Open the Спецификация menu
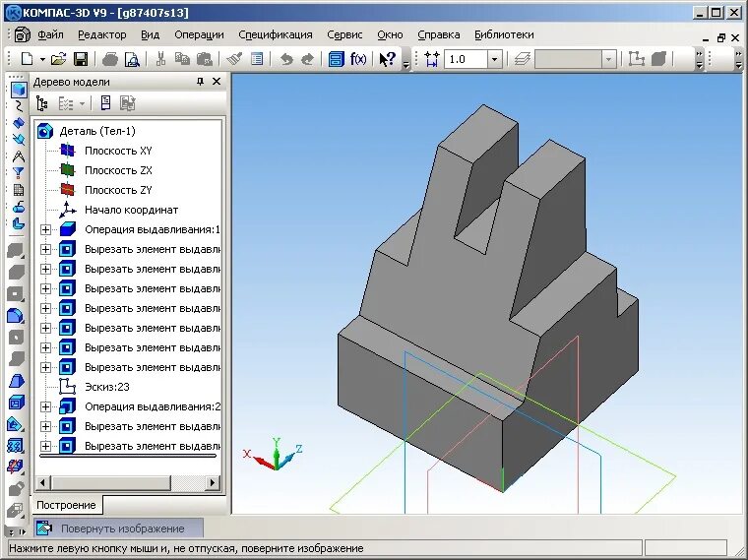The height and width of the screenshot is (560, 748). (x=276, y=34)
